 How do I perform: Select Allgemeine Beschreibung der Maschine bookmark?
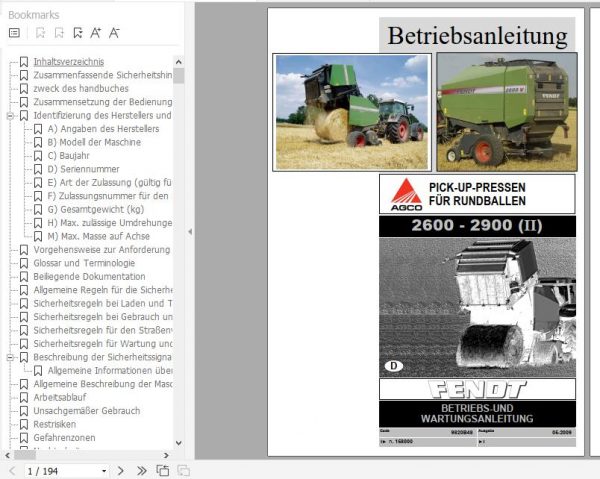[x=103, y=384]
